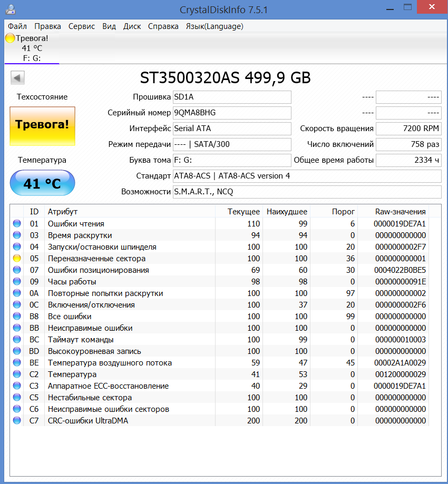This screenshot has height=484, width=448.
Task: Click the CrystalDiskInfo app icon in title bar
Action: (x=11, y=9)
